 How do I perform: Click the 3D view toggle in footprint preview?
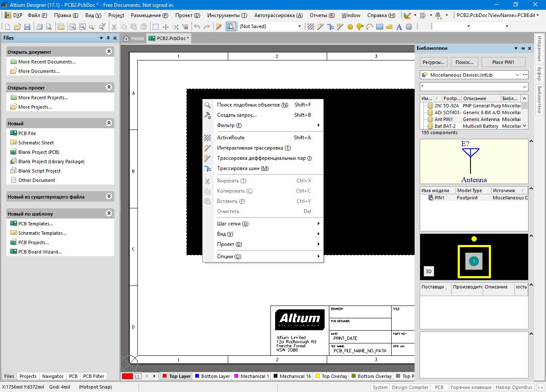(x=429, y=271)
